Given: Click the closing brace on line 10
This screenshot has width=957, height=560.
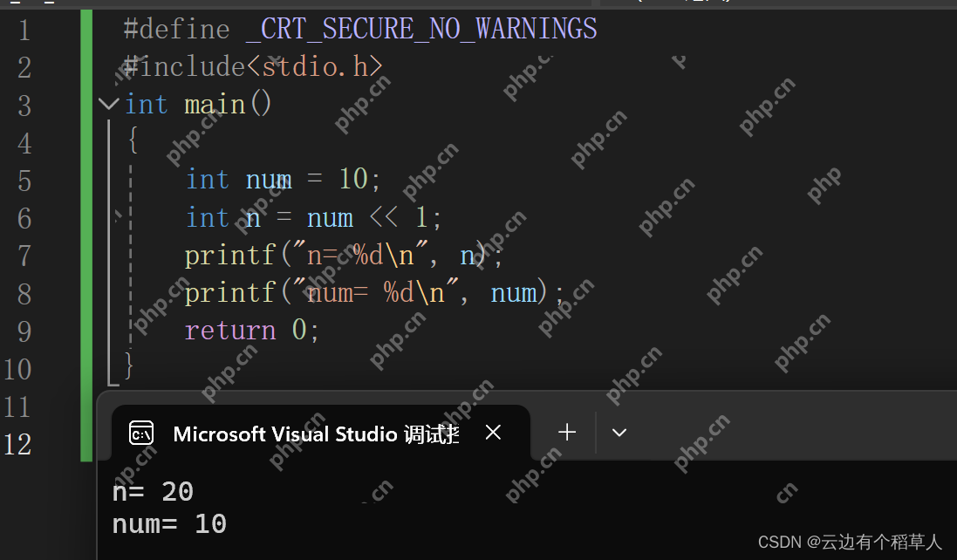Looking at the screenshot, I should (x=130, y=365).
